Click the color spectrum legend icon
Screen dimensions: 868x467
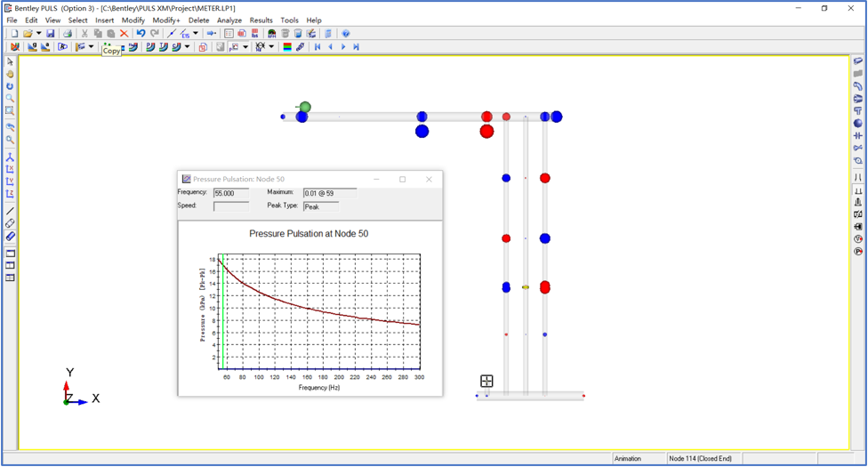(x=287, y=47)
